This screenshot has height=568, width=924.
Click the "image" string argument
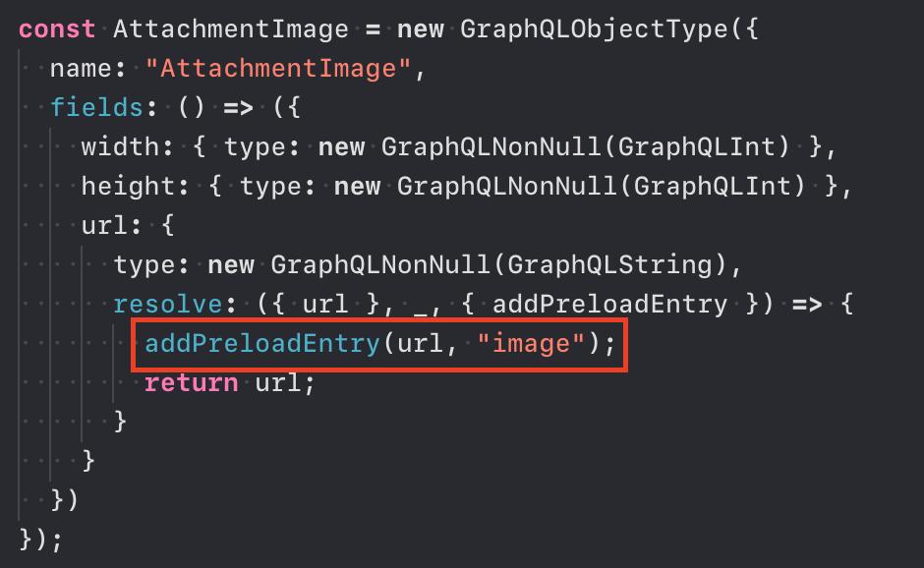click(531, 344)
